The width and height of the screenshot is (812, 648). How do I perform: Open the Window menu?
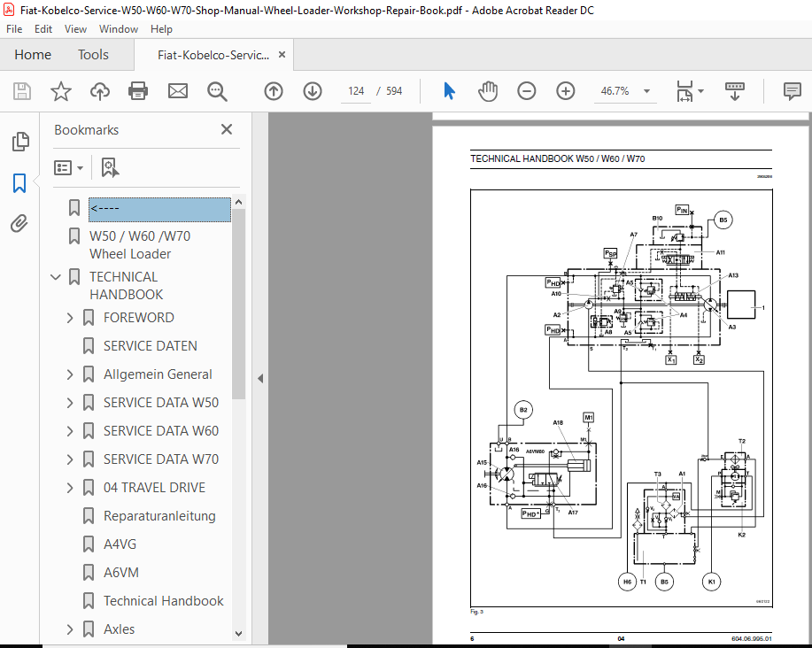pyautogui.click(x=119, y=29)
